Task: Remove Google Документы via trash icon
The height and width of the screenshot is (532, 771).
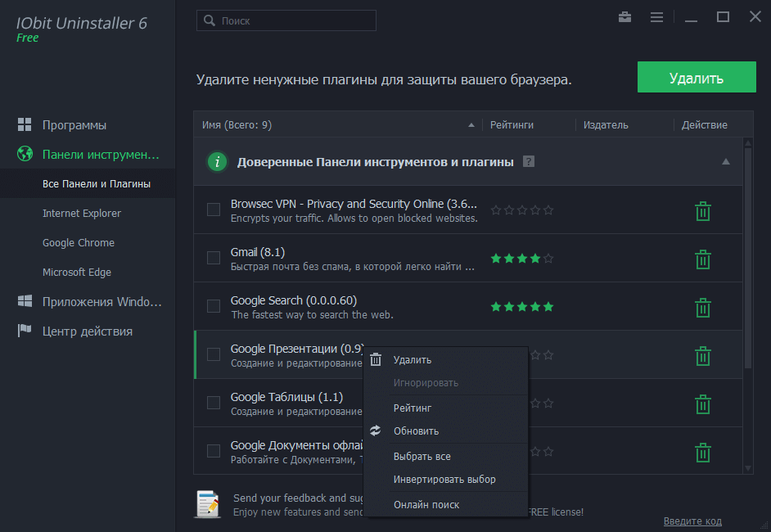Action: [x=702, y=452]
